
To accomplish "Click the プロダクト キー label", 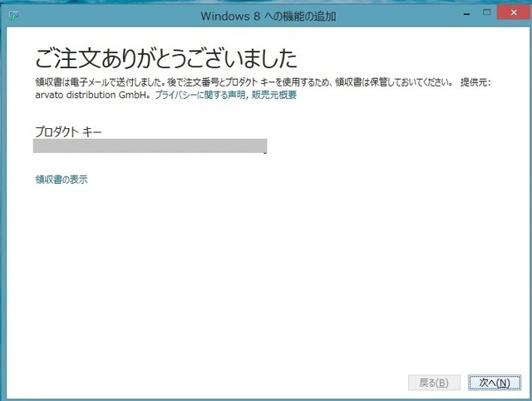I will point(68,131).
